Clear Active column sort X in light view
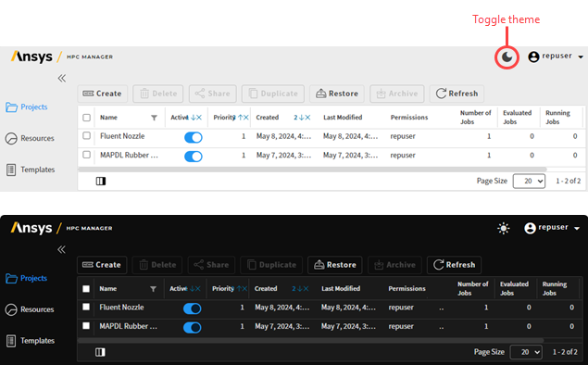The width and height of the screenshot is (588, 365). coord(199,118)
